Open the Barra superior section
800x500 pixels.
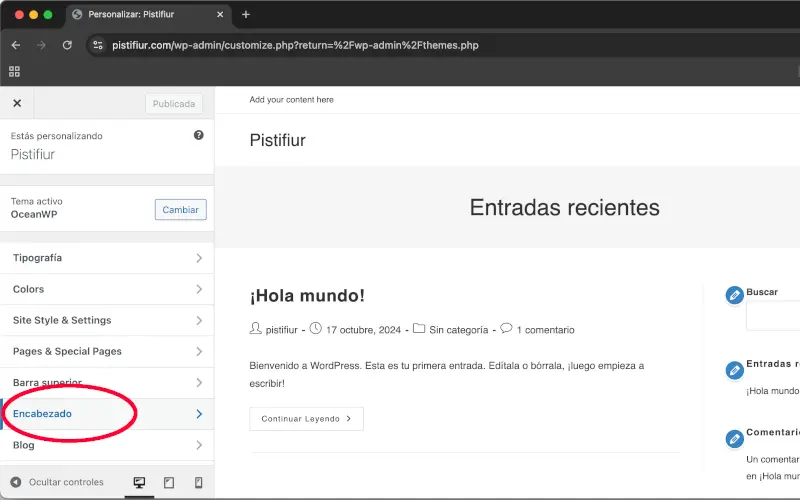[x=107, y=383]
